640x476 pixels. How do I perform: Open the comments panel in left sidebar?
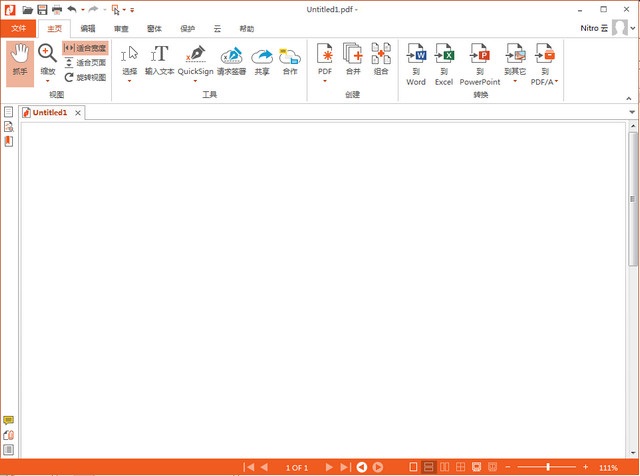coord(9,421)
